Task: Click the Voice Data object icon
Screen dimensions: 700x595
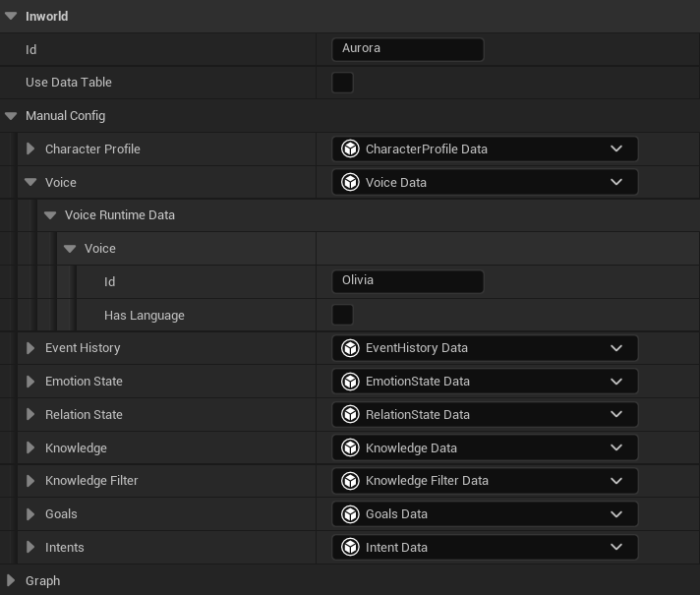Action: pyautogui.click(x=350, y=183)
